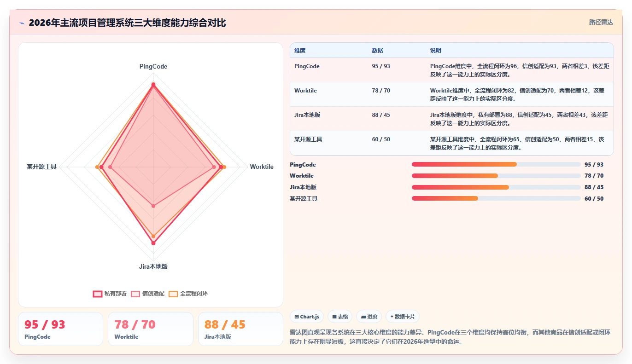Screen dimensions: 632x364
Task: Open the PingCode 95 / 93 data card
Action: coord(60,329)
